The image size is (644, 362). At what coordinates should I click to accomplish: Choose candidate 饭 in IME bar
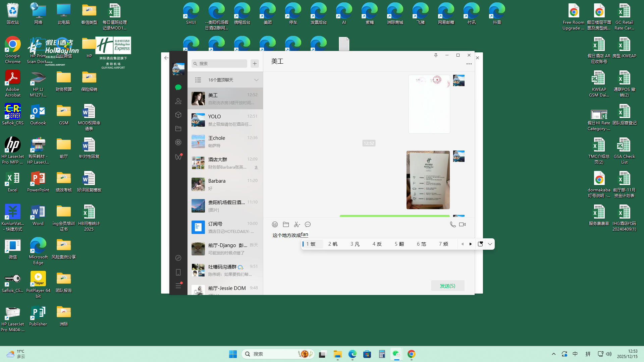[x=311, y=244]
